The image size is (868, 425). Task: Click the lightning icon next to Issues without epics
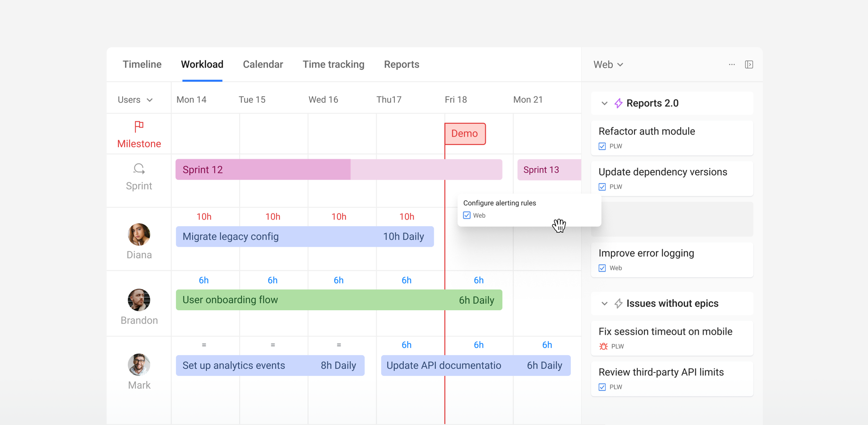coord(618,304)
